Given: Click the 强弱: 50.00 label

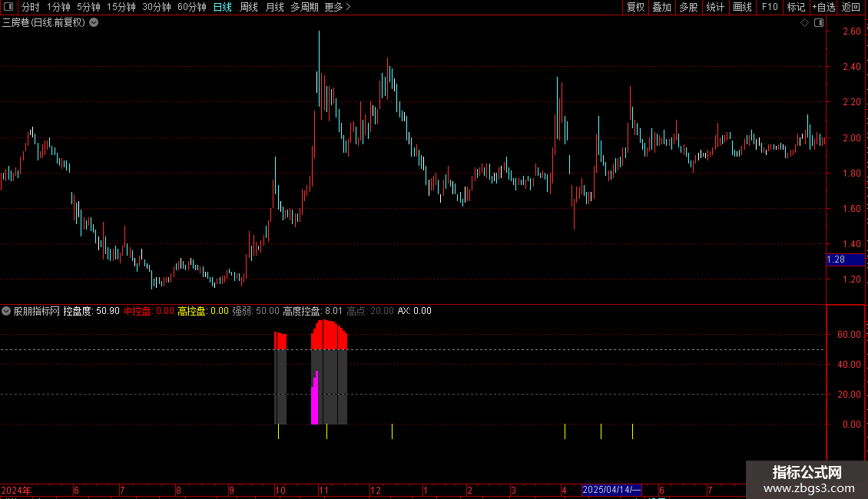Looking at the screenshot, I should (x=256, y=311).
